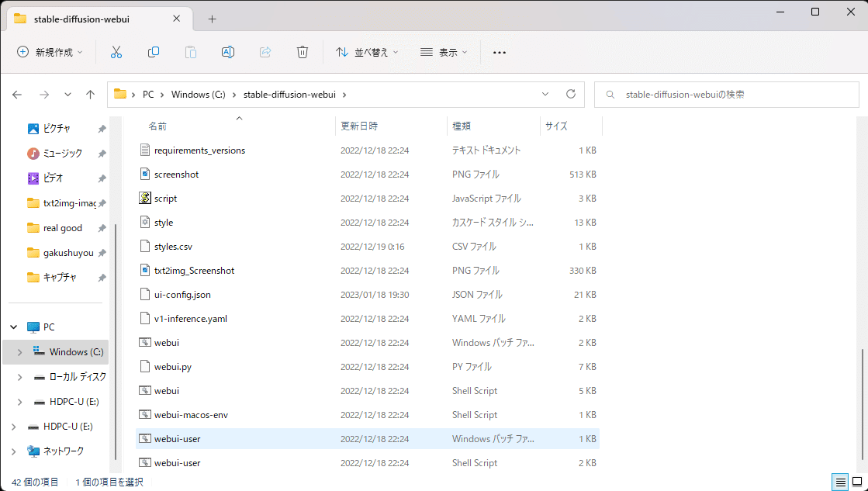Click PC in the address breadcrumb
This screenshot has height=491, width=868.
[x=148, y=95]
